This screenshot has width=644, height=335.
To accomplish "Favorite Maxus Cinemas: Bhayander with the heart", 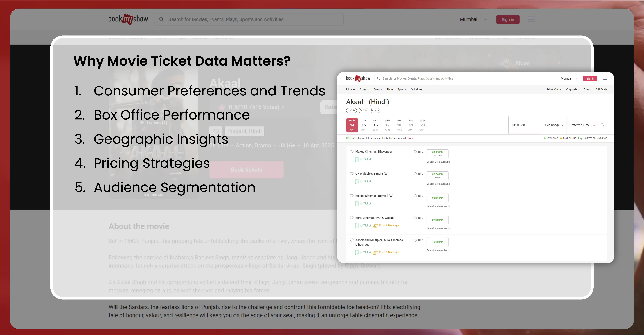I will [x=352, y=152].
